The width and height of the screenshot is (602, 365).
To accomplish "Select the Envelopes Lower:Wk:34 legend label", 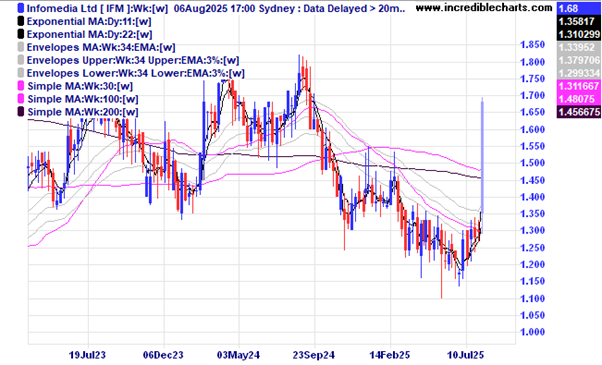I will (136, 73).
